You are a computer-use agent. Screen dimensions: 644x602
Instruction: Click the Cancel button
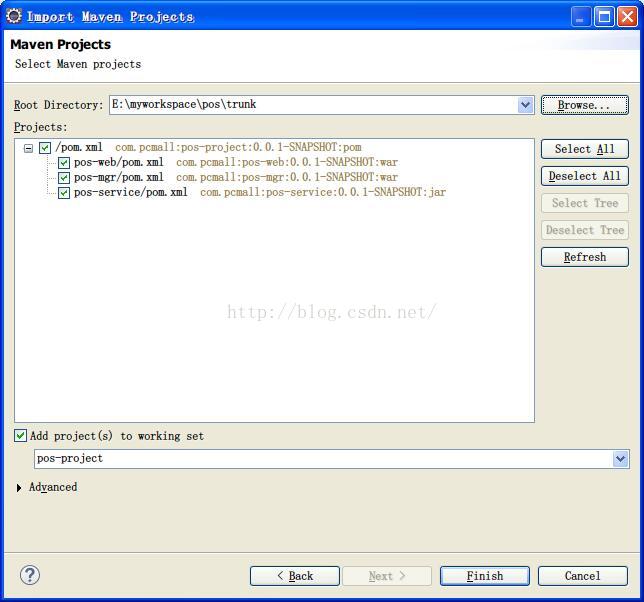pos(583,576)
